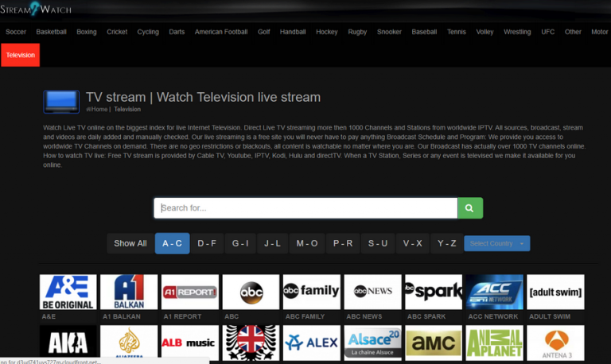611x364 pixels.
Task: Select the G - I filter tab
Action: 240,243
